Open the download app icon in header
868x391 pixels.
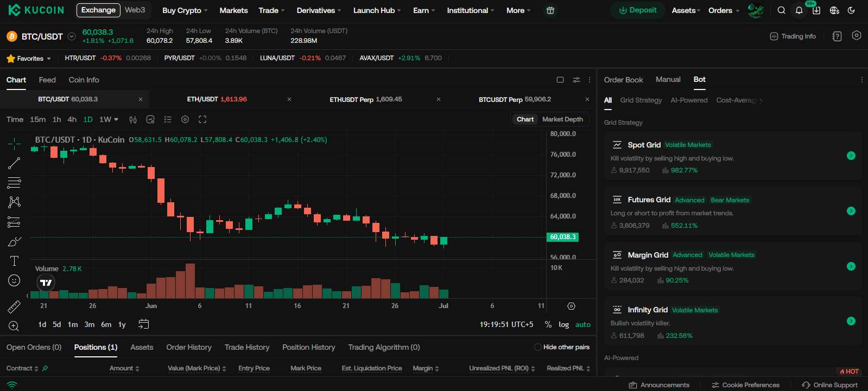click(x=816, y=10)
